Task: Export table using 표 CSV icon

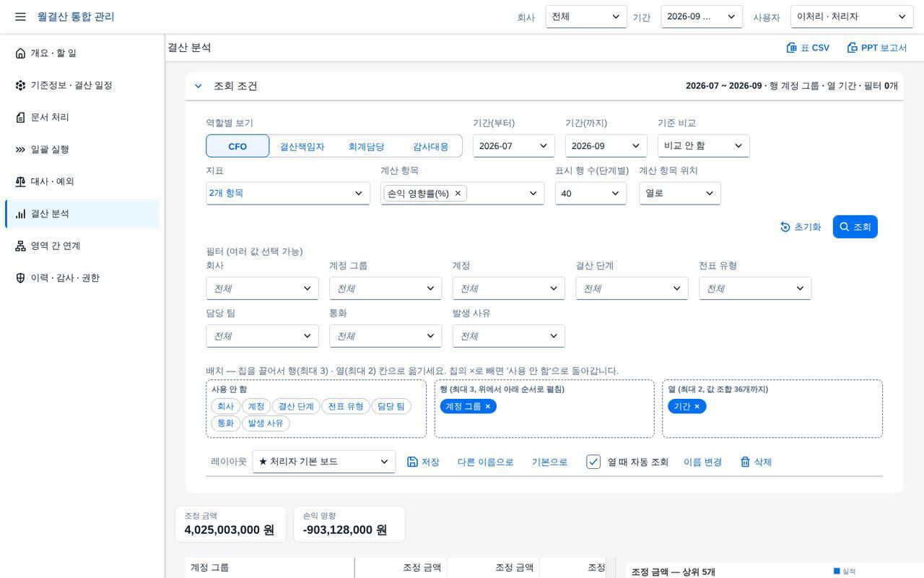Action: coord(791,48)
